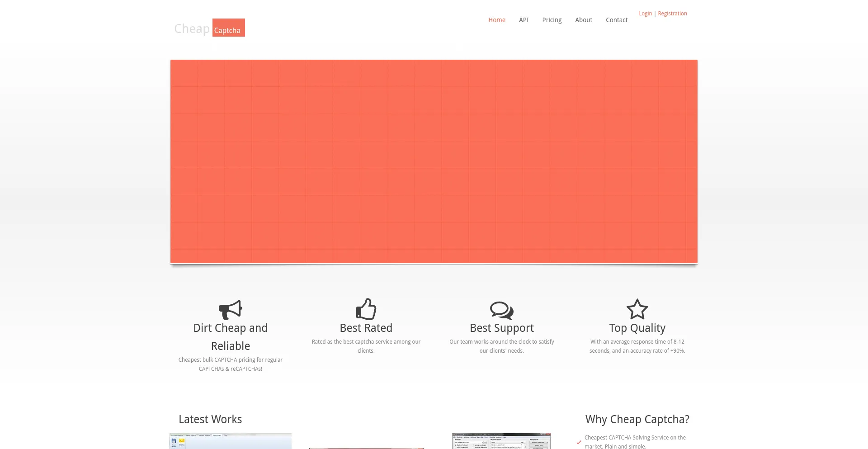Click the megaphone icon above Dirt Cheap
Viewport: 868px width, 449px height.
tap(230, 310)
